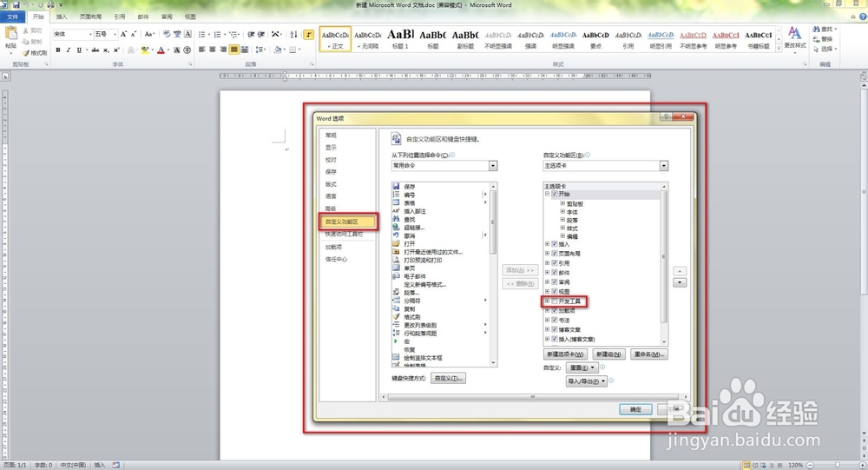This screenshot has width=868, height=470.
Task: Open the font size 五号 dropdown
Action: [115, 35]
